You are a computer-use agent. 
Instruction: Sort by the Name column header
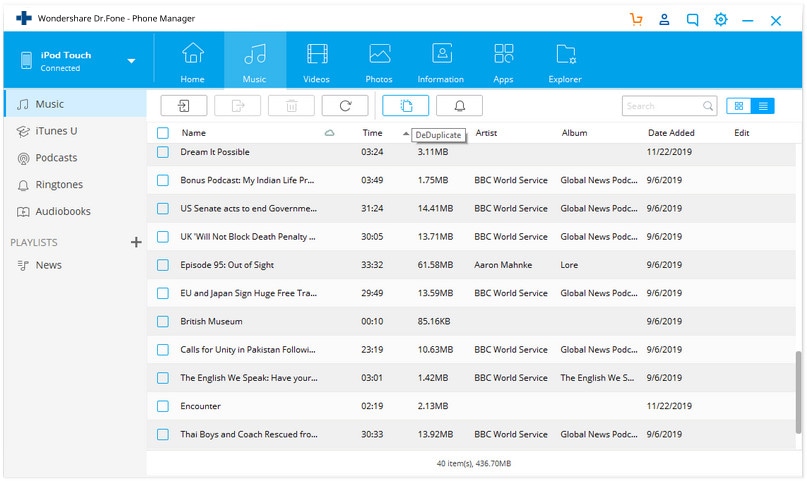click(x=194, y=133)
